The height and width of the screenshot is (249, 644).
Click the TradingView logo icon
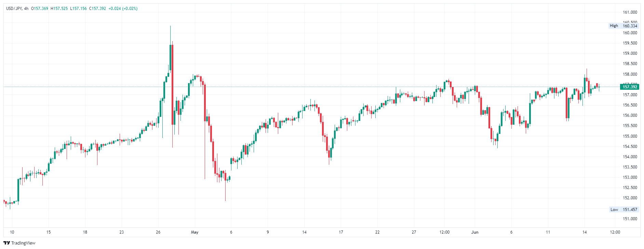coord(6,243)
